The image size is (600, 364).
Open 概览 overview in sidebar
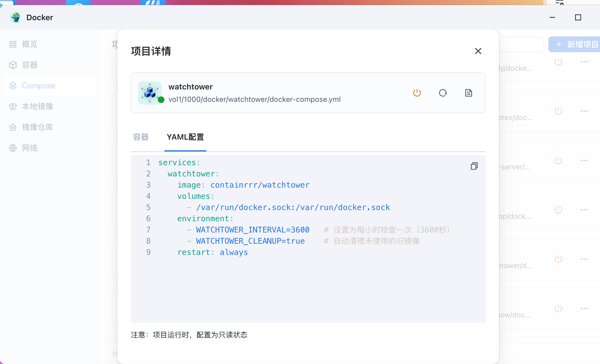(29, 44)
